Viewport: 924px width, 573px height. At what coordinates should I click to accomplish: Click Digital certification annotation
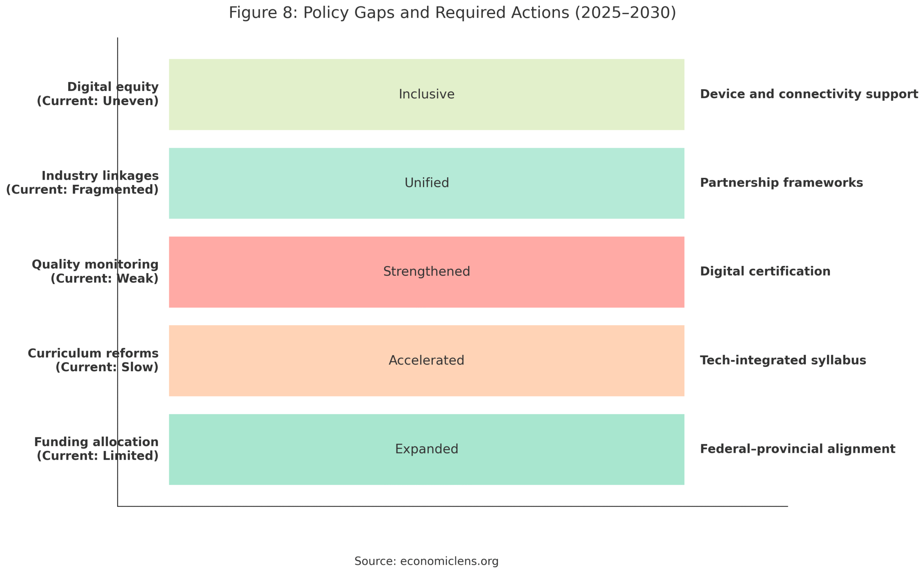click(x=765, y=271)
